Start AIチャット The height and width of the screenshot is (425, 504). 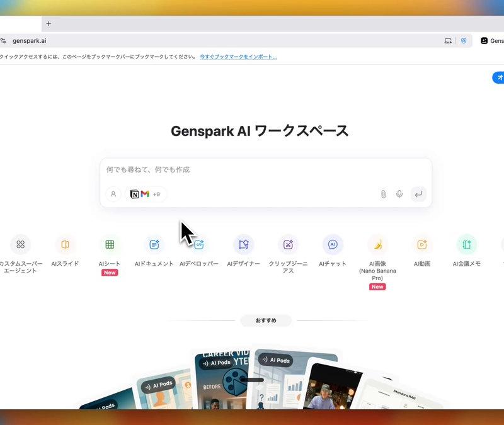pos(333,244)
